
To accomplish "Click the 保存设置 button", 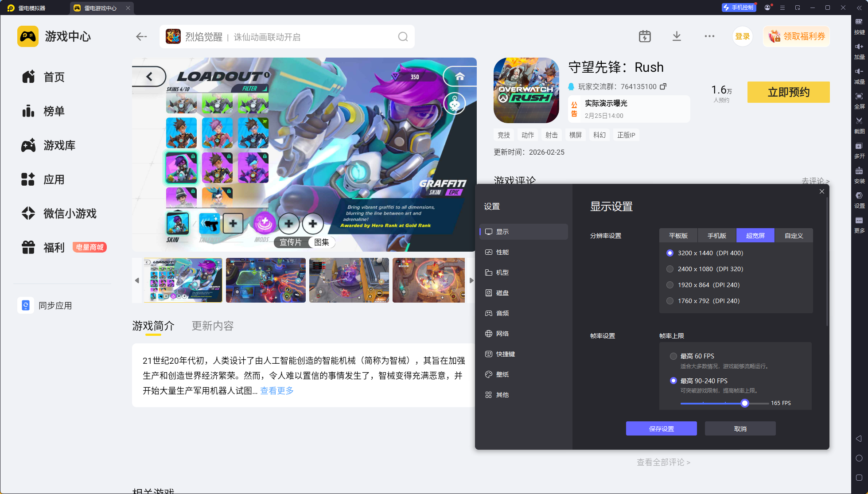I will click(x=661, y=428).
